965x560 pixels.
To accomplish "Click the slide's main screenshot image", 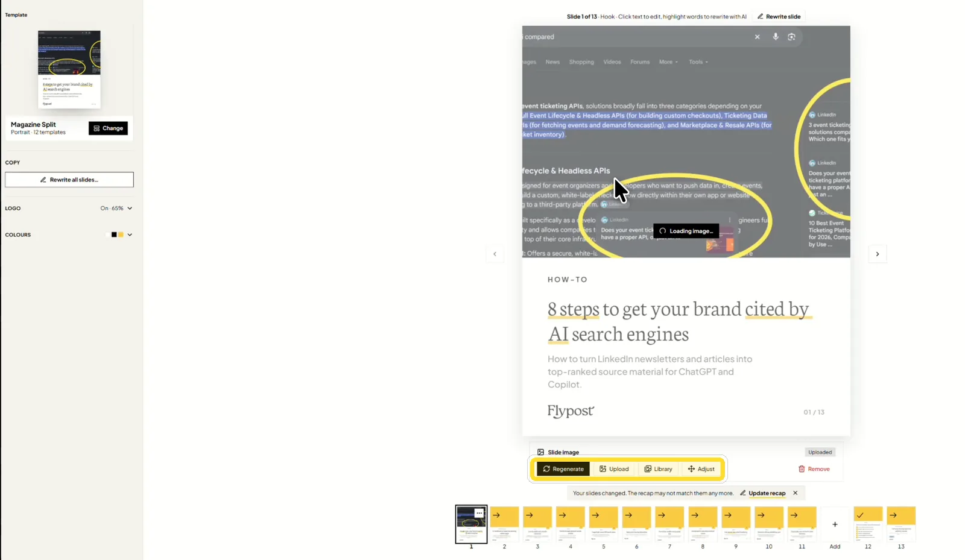I will (x=686, y=142).
